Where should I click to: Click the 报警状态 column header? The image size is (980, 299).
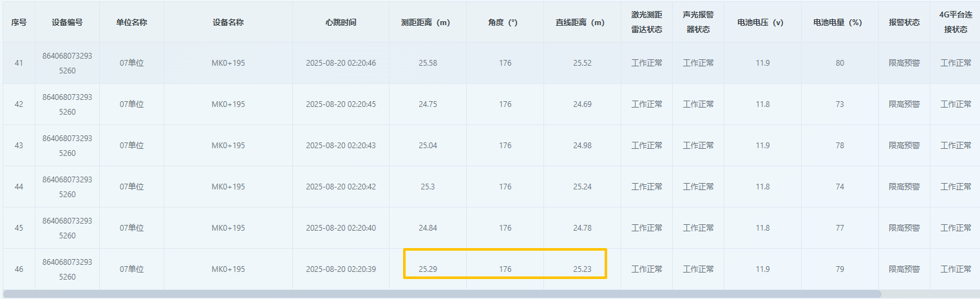904,22
